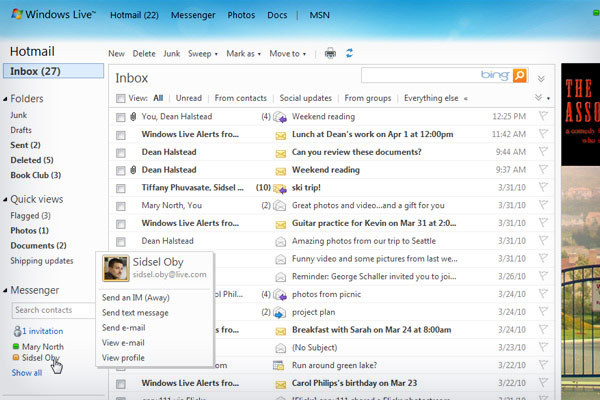This screenshot has height=400, width=600.
Task: Click the Search contacts input field
Action: tap(50, 310)
